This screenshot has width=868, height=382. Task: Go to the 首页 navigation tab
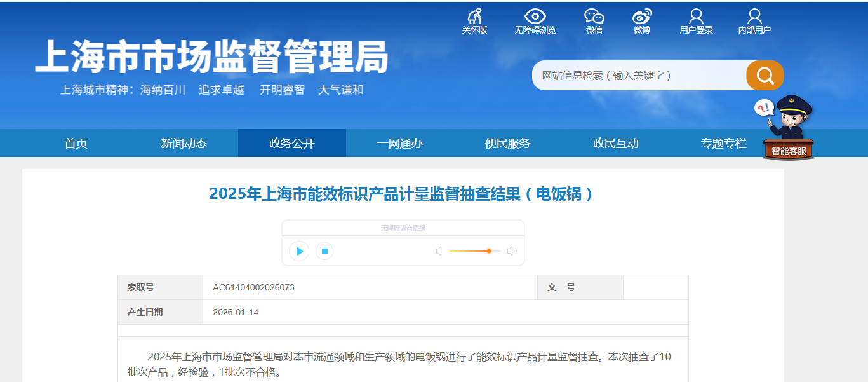click(x=76, y=143)
